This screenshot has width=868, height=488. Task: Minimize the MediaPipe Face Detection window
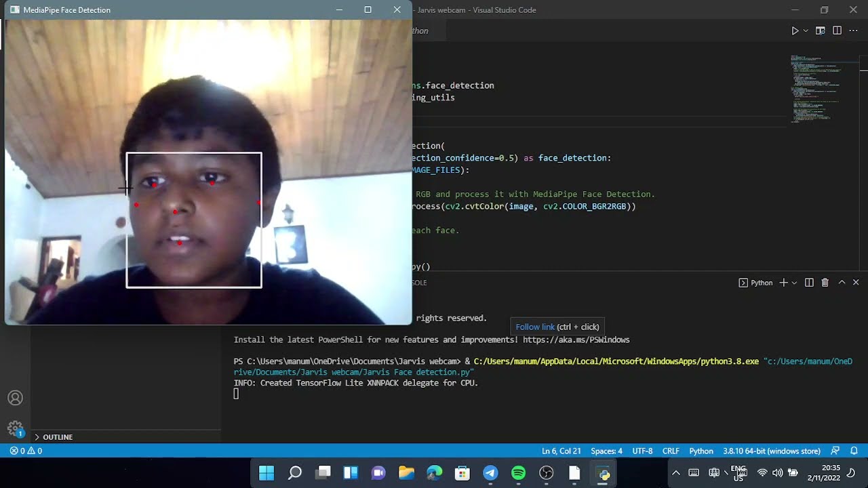point(339,9)
